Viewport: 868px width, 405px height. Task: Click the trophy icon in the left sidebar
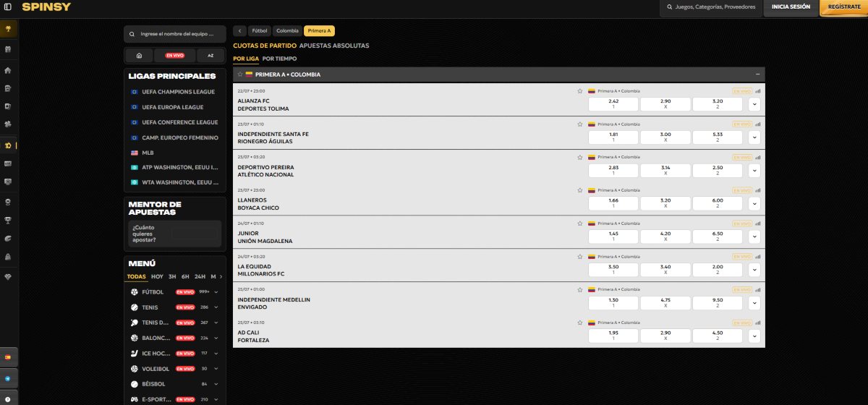(x=8, y=220)
